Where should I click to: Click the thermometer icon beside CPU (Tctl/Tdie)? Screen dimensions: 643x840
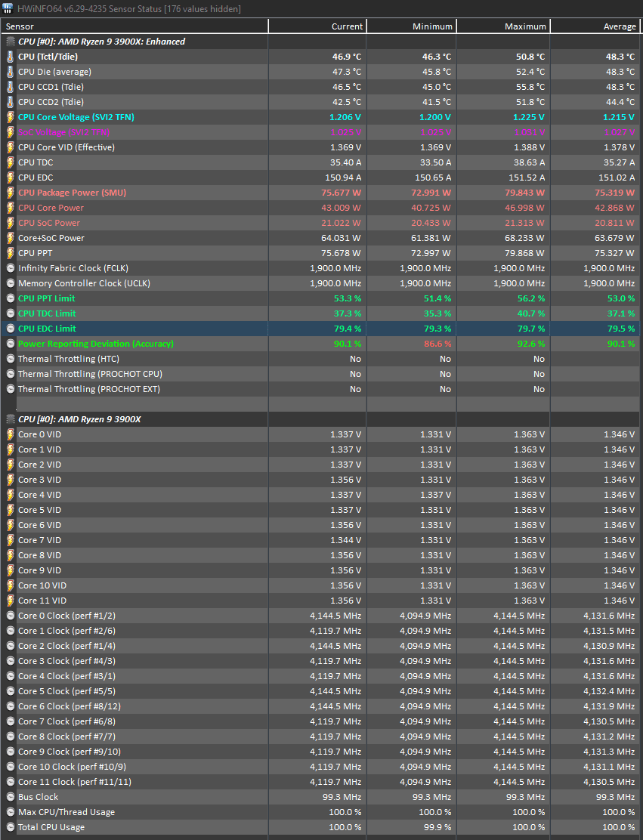10,57
